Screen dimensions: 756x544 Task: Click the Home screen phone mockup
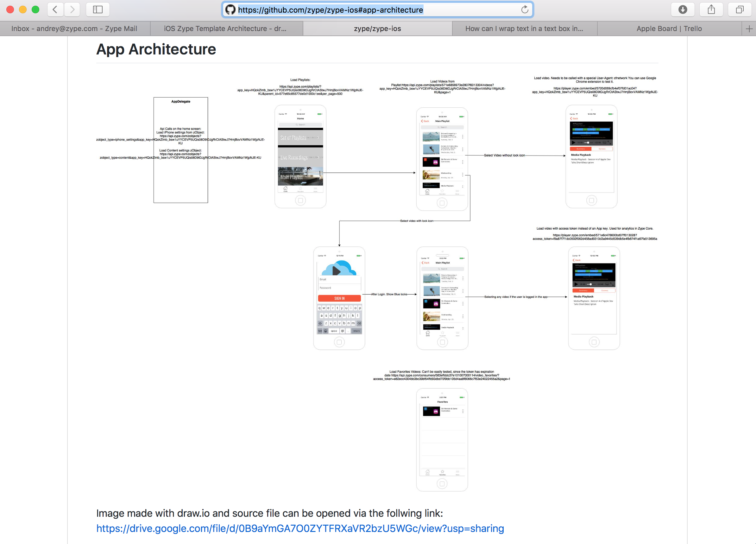click(300, 156)
